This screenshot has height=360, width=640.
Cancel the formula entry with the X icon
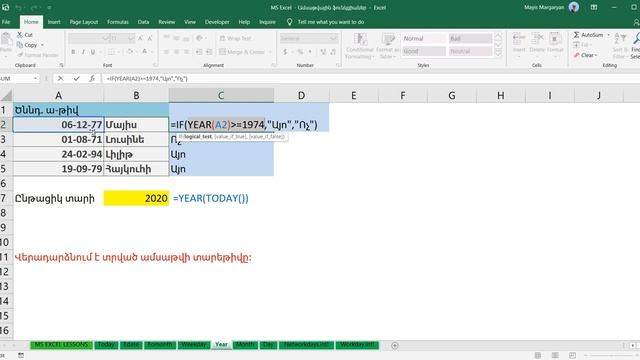tap(60, 78)
